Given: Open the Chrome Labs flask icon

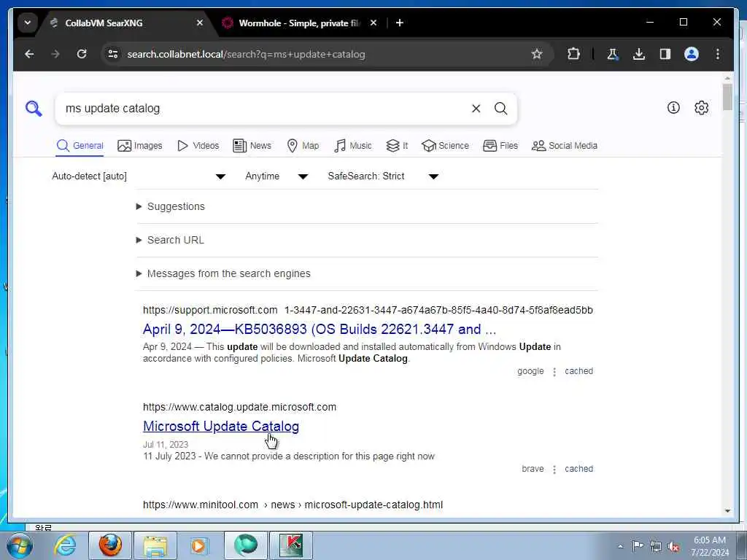Looking at the screenshot, I should [x=613, y=54].
